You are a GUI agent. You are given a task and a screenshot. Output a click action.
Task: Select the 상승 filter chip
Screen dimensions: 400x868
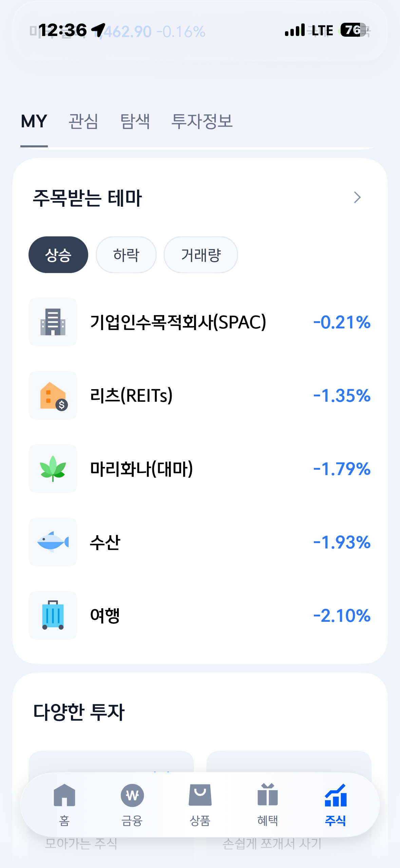click(x=58, y=255)
